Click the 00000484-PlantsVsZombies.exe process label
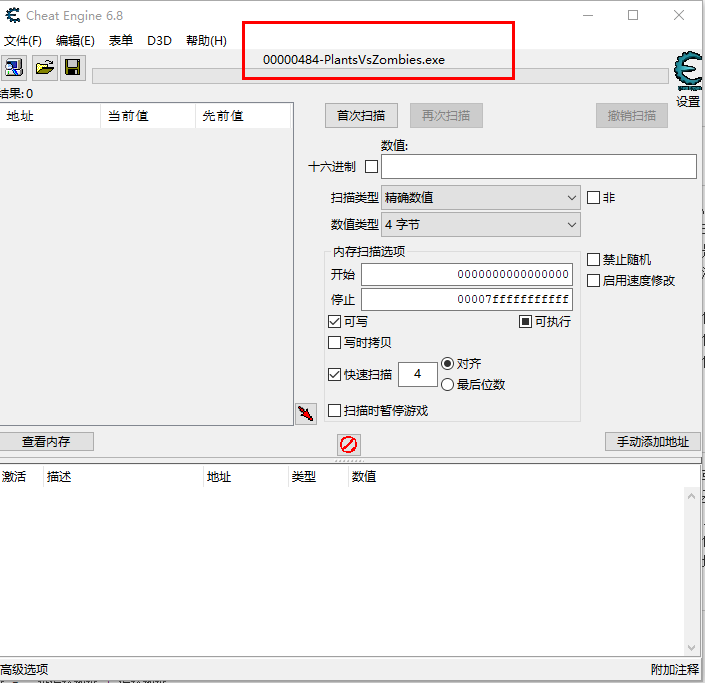This screenshot has height=683, width=705. [354, 60]
